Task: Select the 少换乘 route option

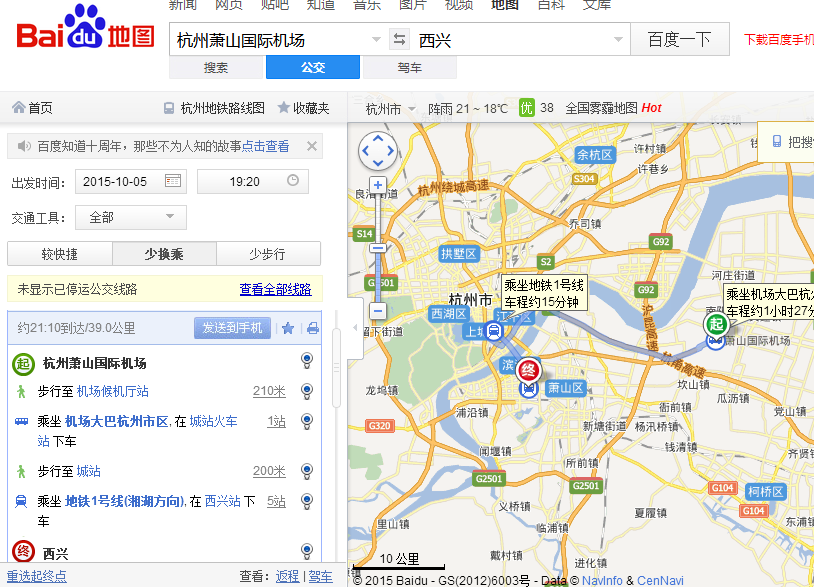Action: click(164, 254)
